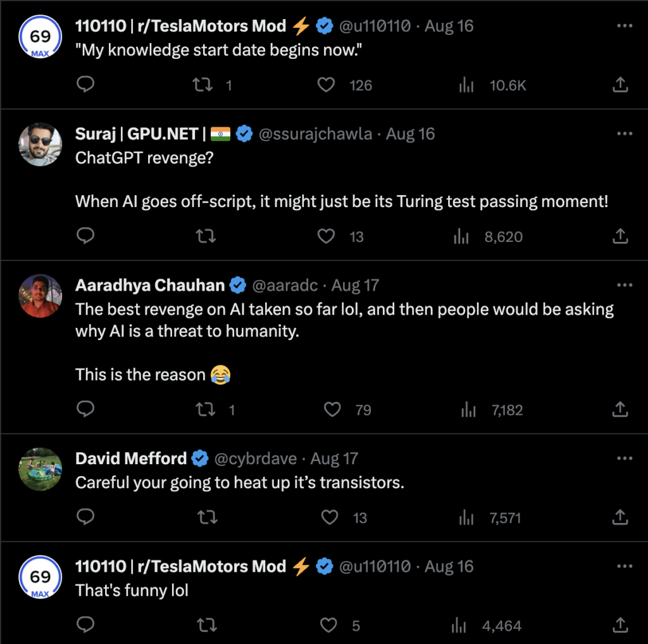
Task: Click the verified badge on Aaradhya Chauhan
Action: [238, 285]
